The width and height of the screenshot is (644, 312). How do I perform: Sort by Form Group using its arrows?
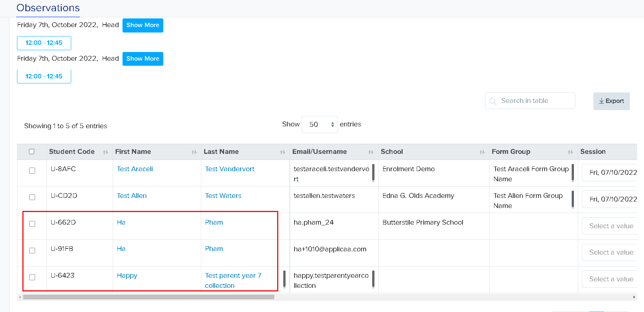click(570, 152)
